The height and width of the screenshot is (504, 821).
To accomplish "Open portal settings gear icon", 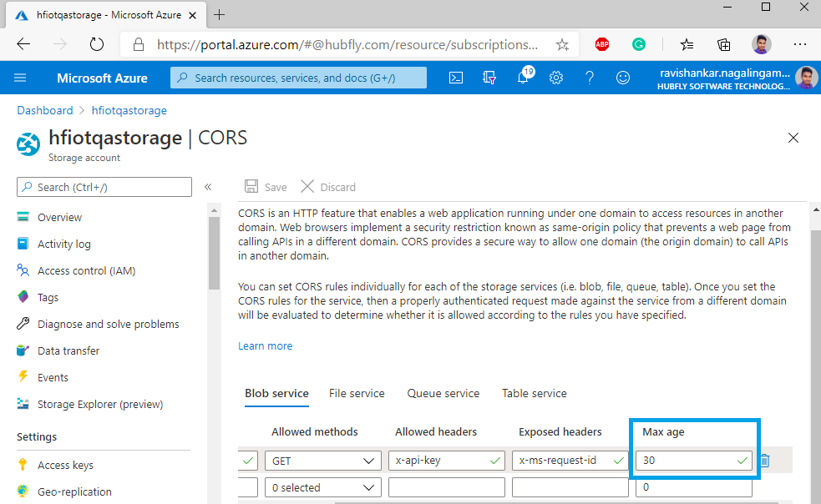I will click(x=556, y=78).
